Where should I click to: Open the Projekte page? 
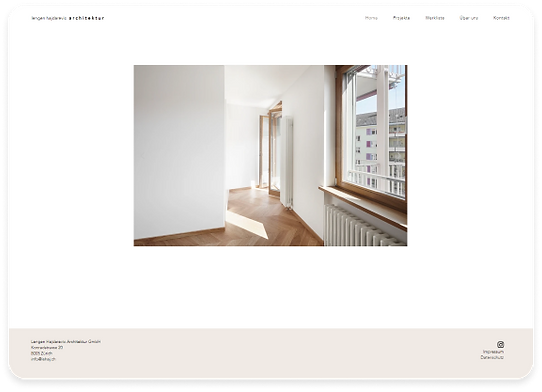coord(401,18)
